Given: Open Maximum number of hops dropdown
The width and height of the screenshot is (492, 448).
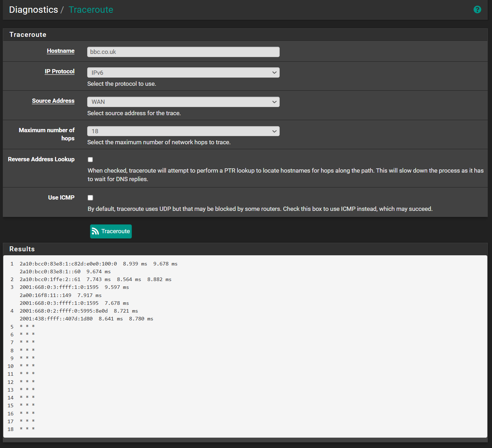Looking at the screenshot, I should click(183, 131).
